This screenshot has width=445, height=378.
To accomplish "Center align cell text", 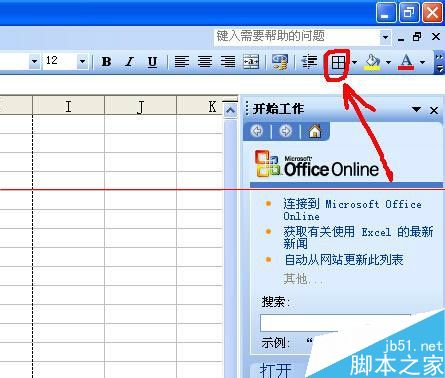I will point(205,62).
